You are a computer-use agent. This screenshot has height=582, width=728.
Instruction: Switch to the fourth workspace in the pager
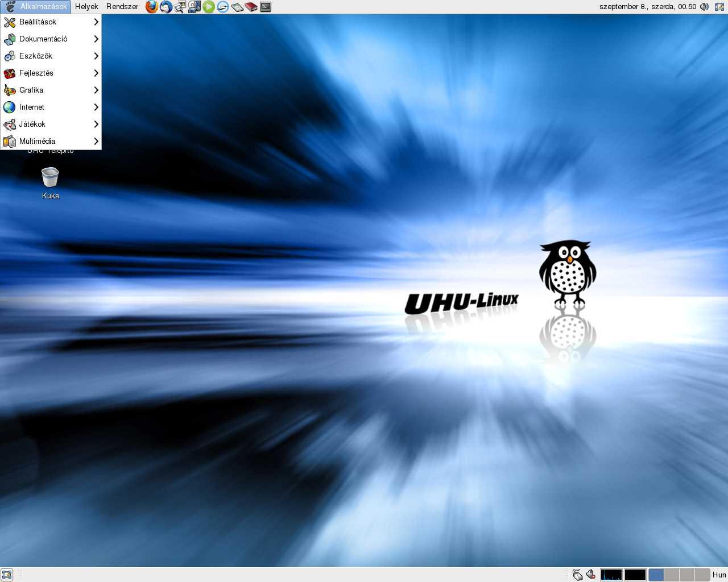pos(702,575)
